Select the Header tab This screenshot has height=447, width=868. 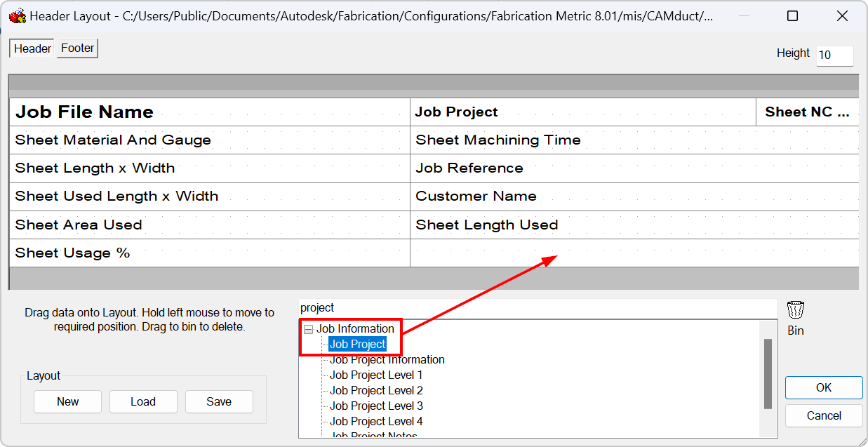pyautogui.click(x=31, y=48)
